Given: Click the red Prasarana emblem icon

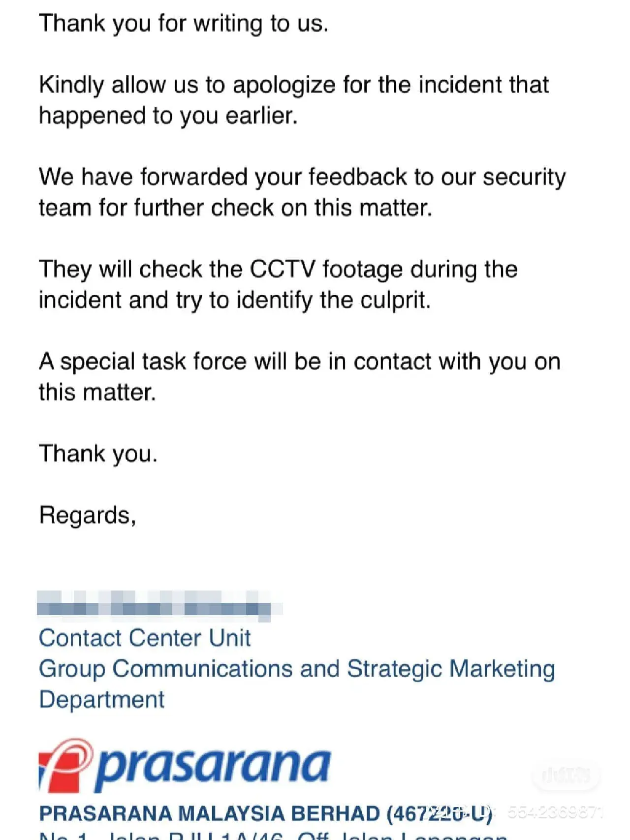Looking at the screenshot, I should [x=65, y=765].
